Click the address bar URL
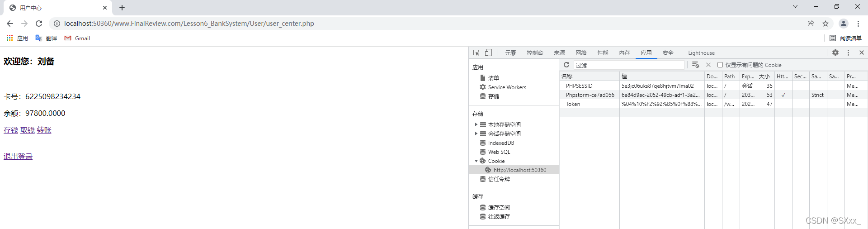The width and height of the screenshot is (868, 229). (x=189, y=24)
